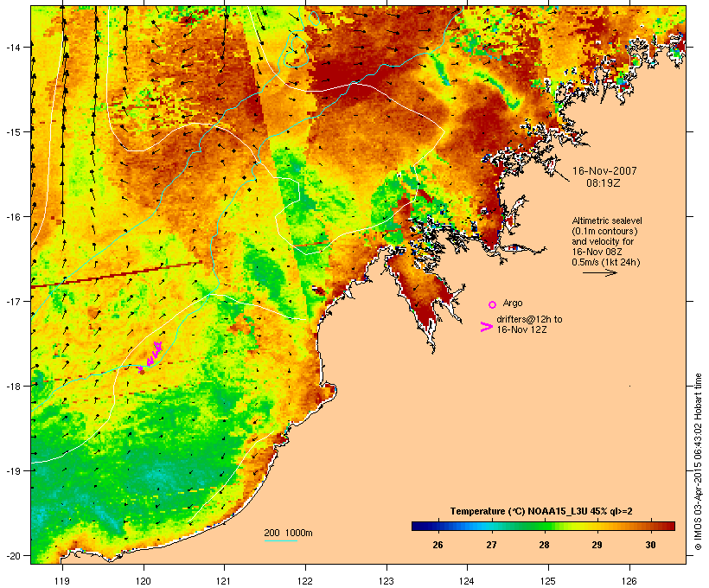Click the color bar label 28
Image resolution: width=709 pixels, height=588 pixels.
pos(544,545)
